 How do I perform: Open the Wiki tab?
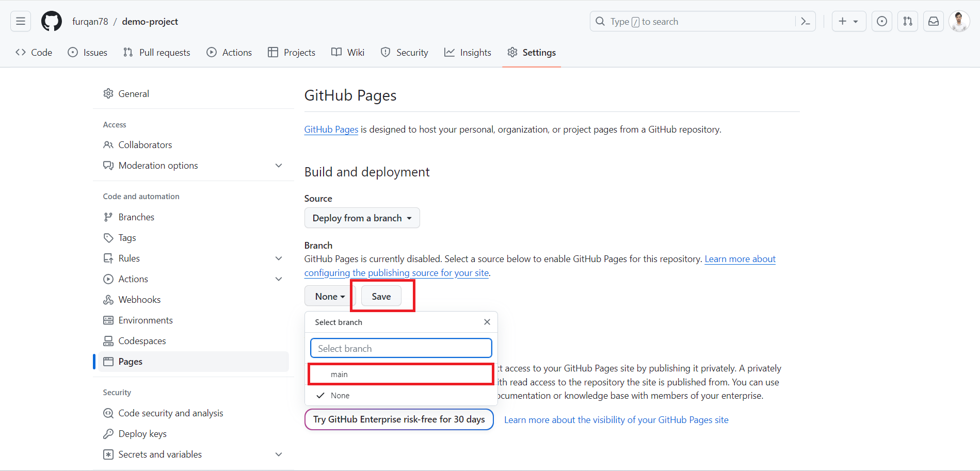[x=348, y=52]
